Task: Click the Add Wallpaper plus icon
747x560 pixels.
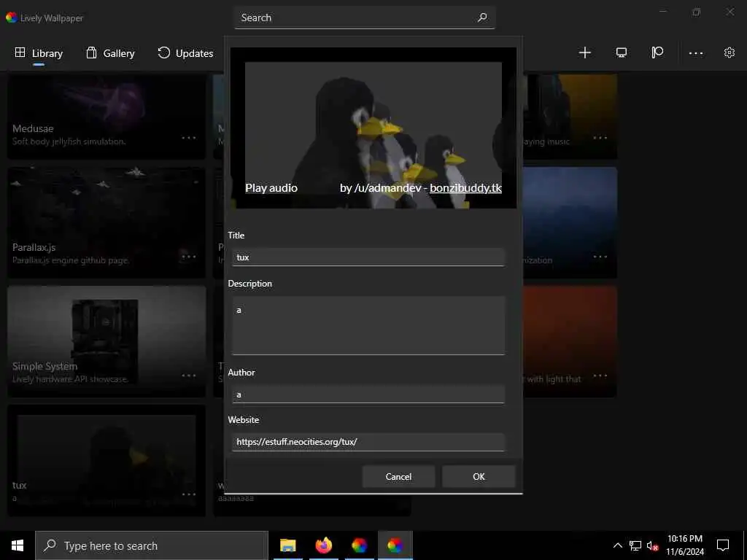Action: click(x=584, y=52)
